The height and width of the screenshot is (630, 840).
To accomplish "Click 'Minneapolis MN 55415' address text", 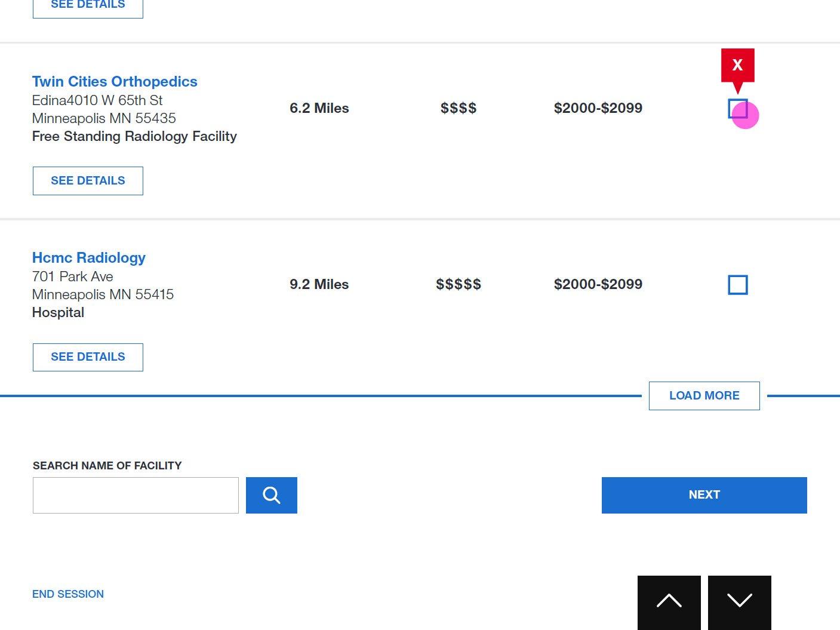I will click(103, 294).
